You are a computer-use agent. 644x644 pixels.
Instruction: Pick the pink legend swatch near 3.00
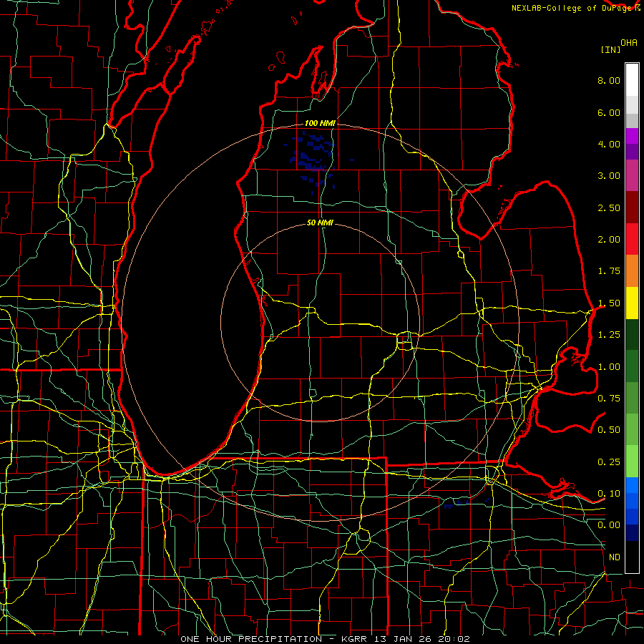(x=632, y=176)
